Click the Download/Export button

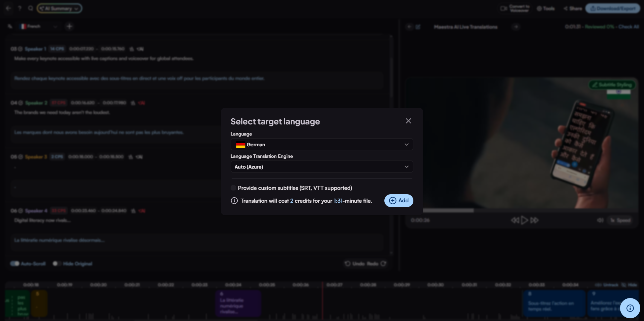[x=612, y=8]
